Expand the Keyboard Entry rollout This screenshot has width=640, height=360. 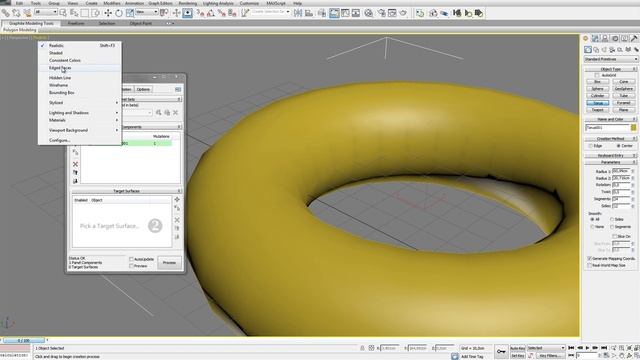tap(611, 156)
